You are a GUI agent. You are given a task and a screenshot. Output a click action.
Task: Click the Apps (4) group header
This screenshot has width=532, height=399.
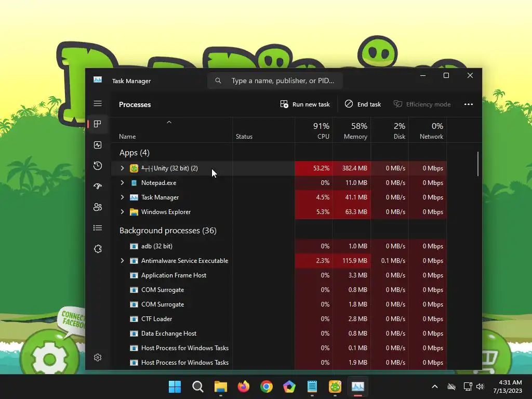(x=135, y=153)
